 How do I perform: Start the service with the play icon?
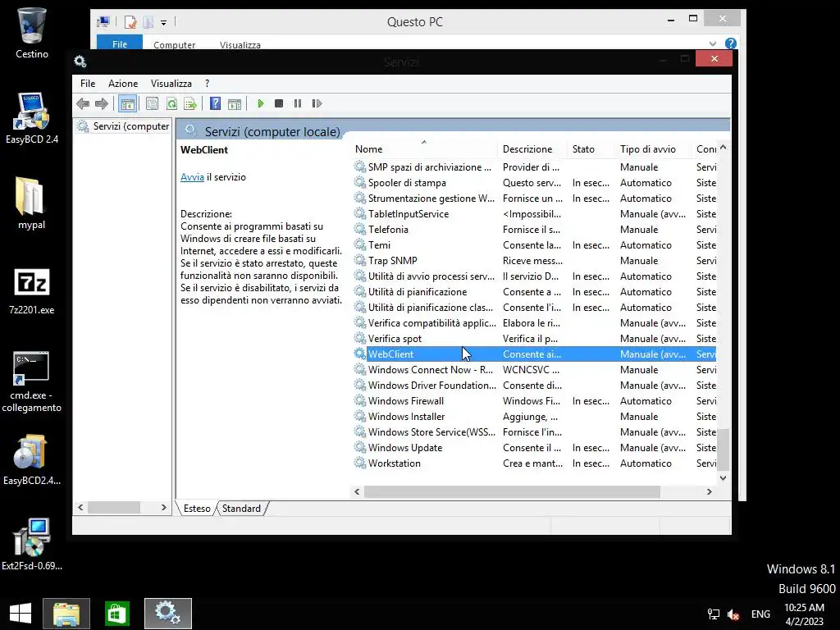260,103
